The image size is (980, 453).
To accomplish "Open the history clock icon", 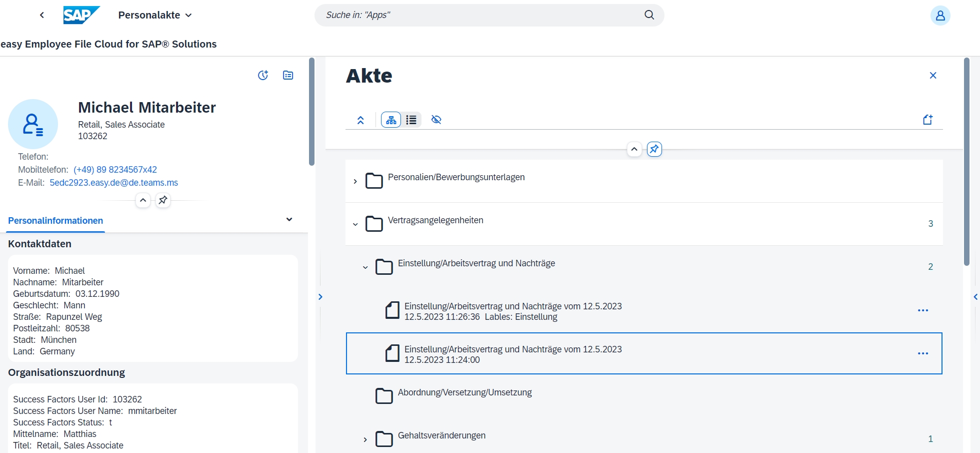I will (263, 75).
